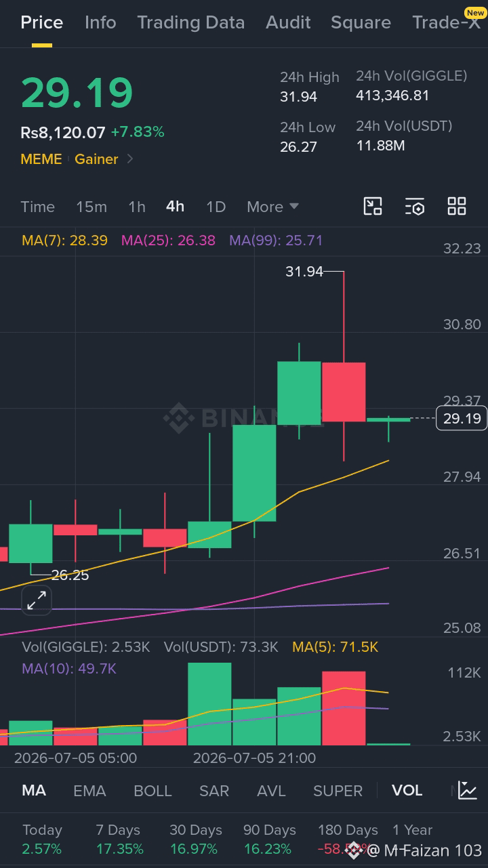
Task: Select the 4h interval
Action: point(175,207)
